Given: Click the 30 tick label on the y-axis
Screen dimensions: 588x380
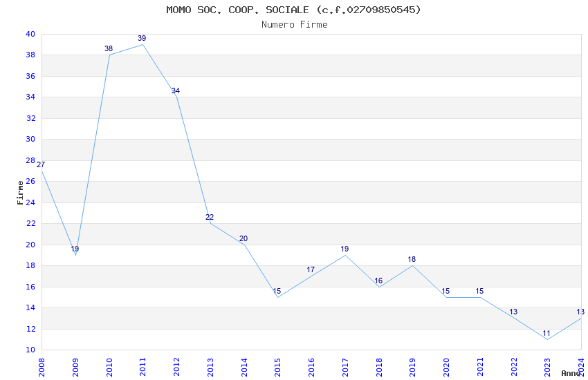Looking at the screenshot, I should (30, 140).
